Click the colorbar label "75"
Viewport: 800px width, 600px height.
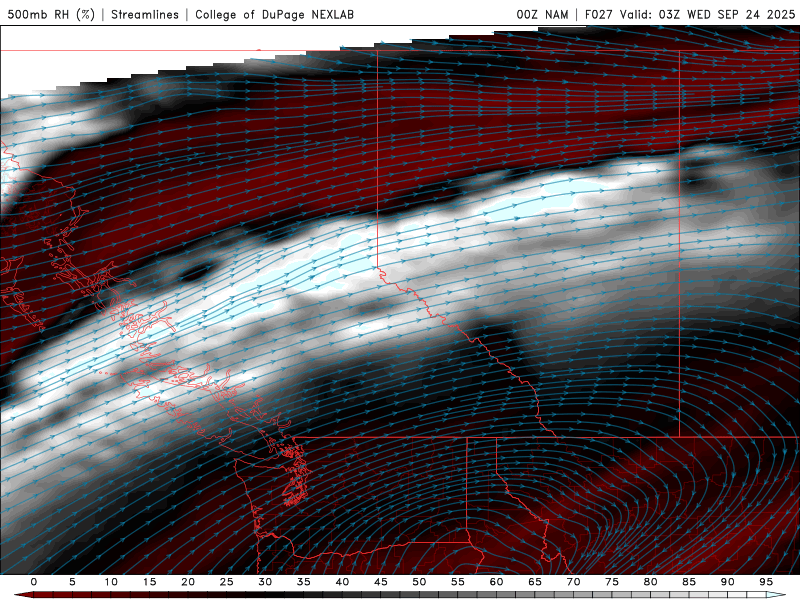pos(612,582)
